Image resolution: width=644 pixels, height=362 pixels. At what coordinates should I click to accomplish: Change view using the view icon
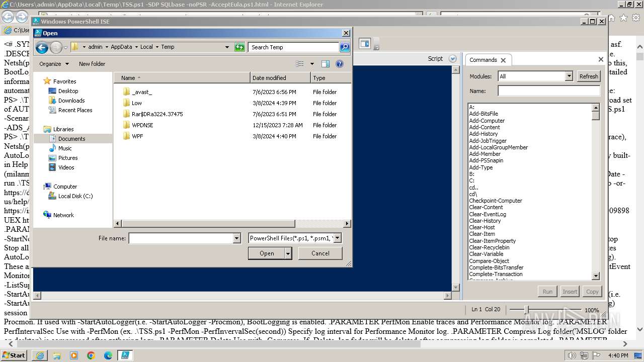point(300,64)
